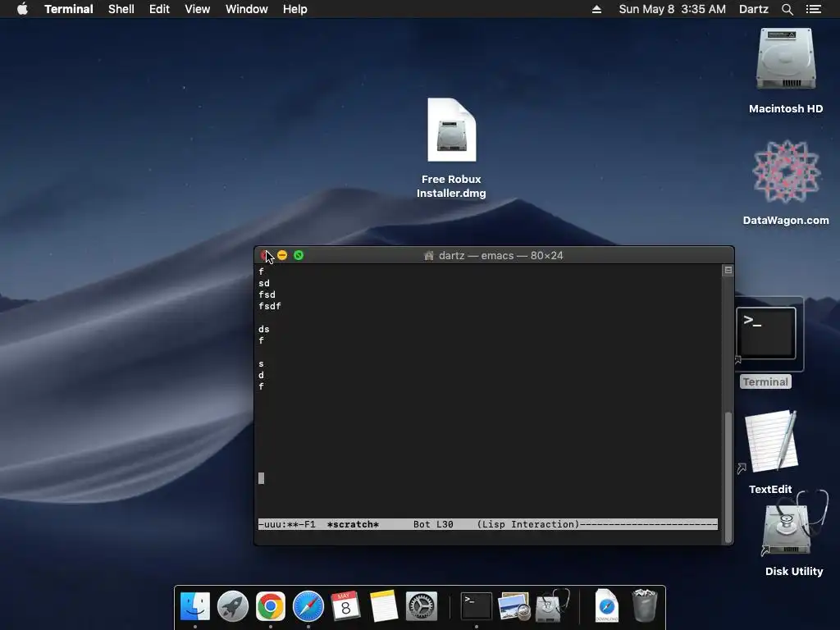Close the emacs Terminal window

(x=265, y=256)
